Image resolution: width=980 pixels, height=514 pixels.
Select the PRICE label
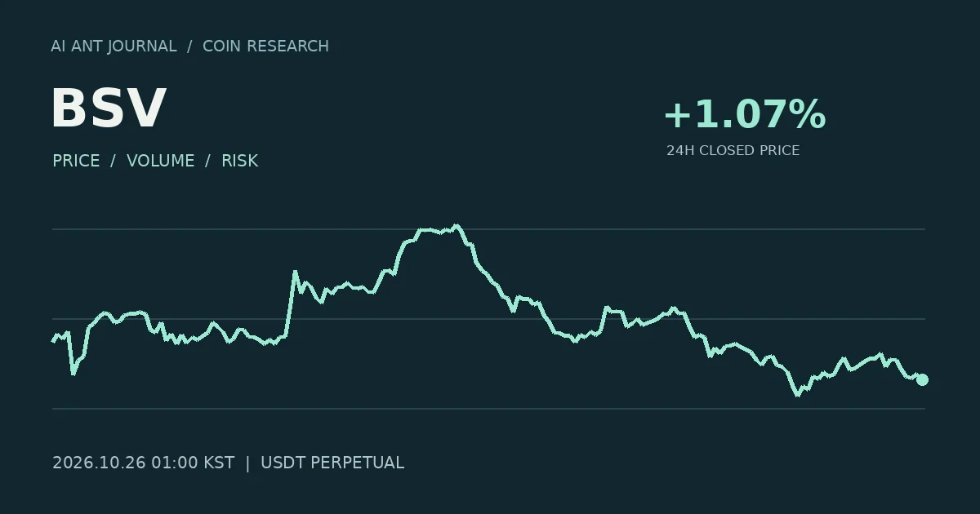pos(76,161)
